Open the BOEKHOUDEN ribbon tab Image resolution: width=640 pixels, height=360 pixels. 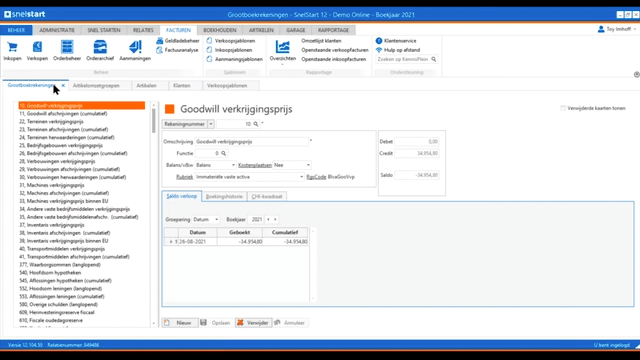220,30
